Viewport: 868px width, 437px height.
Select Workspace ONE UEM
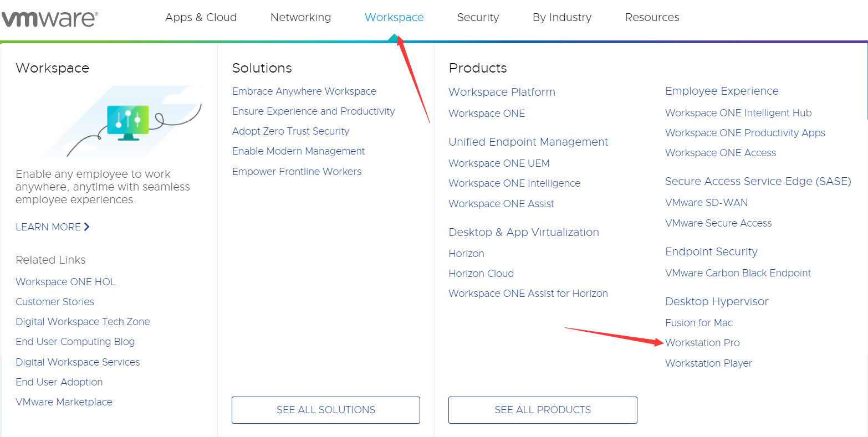click(499, 163)
